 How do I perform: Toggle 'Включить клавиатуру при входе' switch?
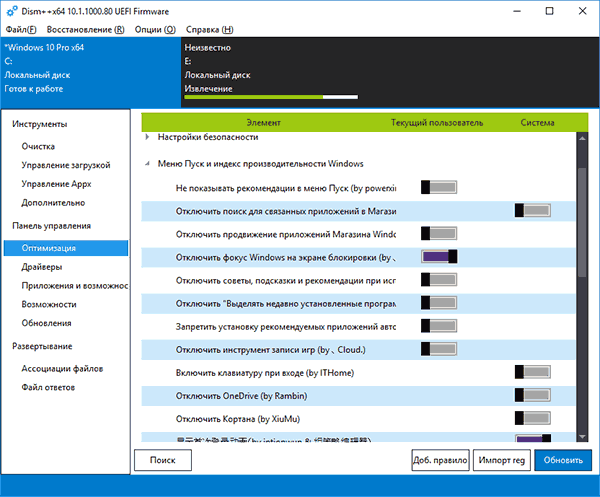point(533,372)
